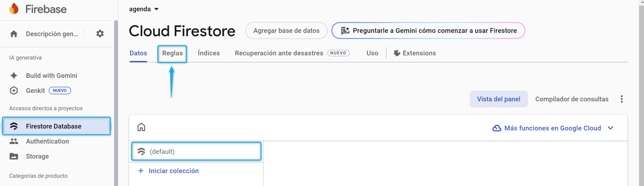
Task: Click the home icon beside Descripción general
Action: 14,34
